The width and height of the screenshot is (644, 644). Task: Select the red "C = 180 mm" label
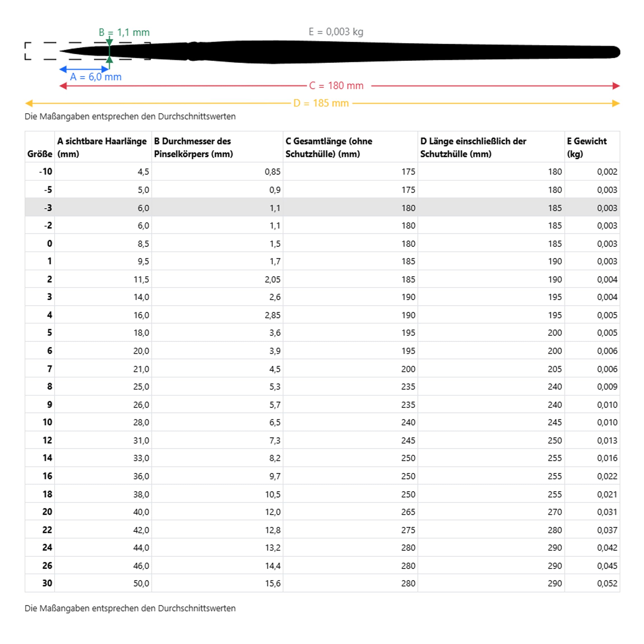pyautogui.click(x=336, y=86)
